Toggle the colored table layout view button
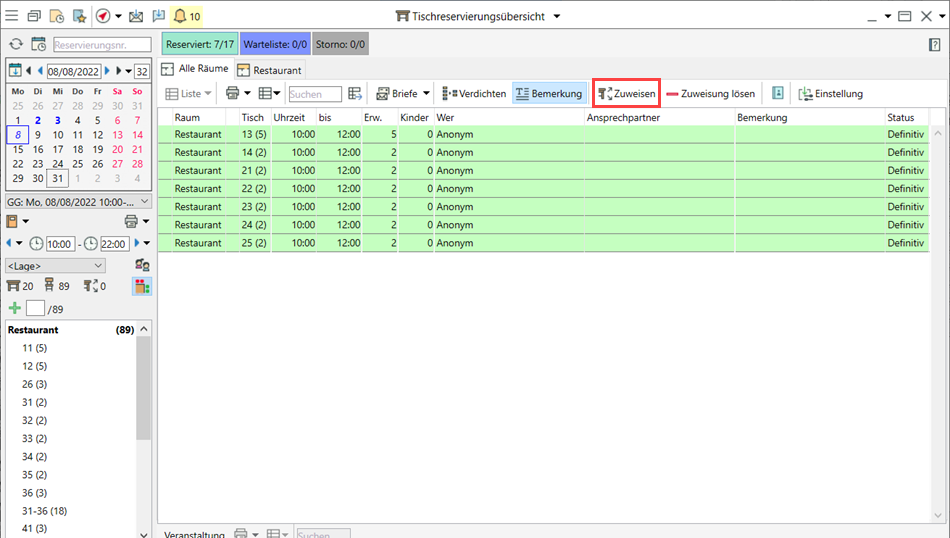This screenshot has width=950, height=538. tap(141, 287)
